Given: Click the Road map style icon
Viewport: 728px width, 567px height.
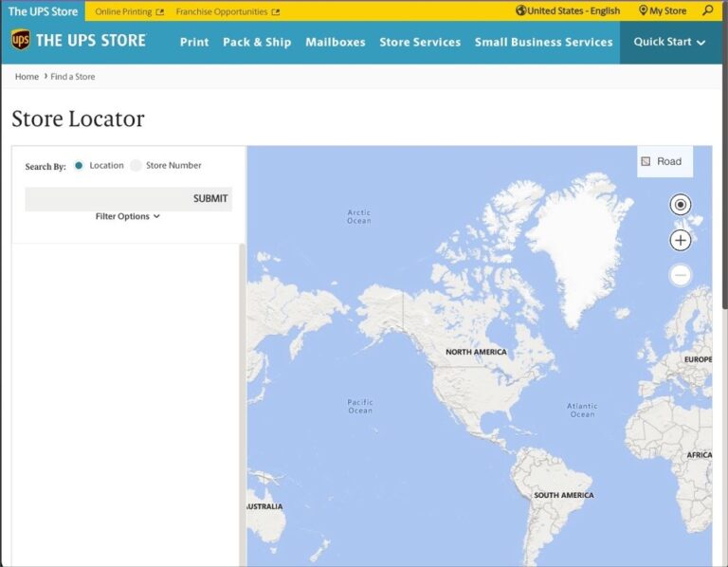Looking at the screenshot, I should point(646,161).
